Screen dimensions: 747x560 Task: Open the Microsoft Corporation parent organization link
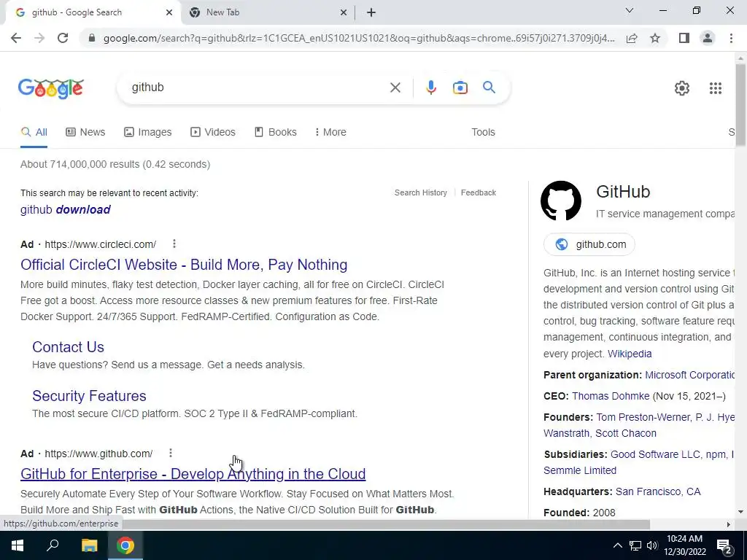[x=690, y=375]
